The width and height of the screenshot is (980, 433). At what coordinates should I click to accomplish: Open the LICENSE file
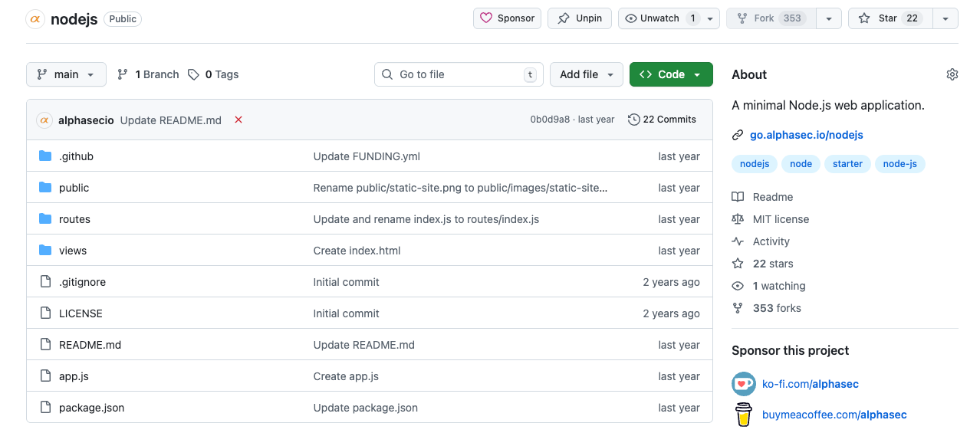click(x=81, y=313)
